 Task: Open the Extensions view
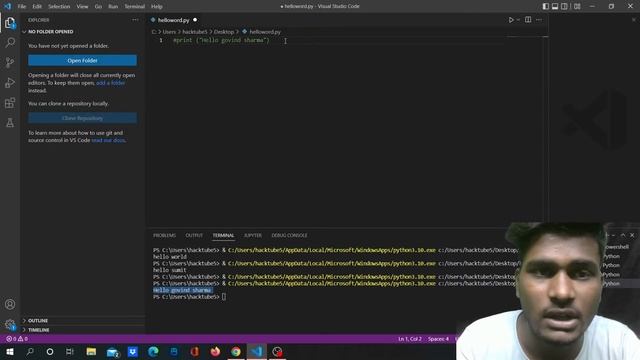(x=10, y=103)
